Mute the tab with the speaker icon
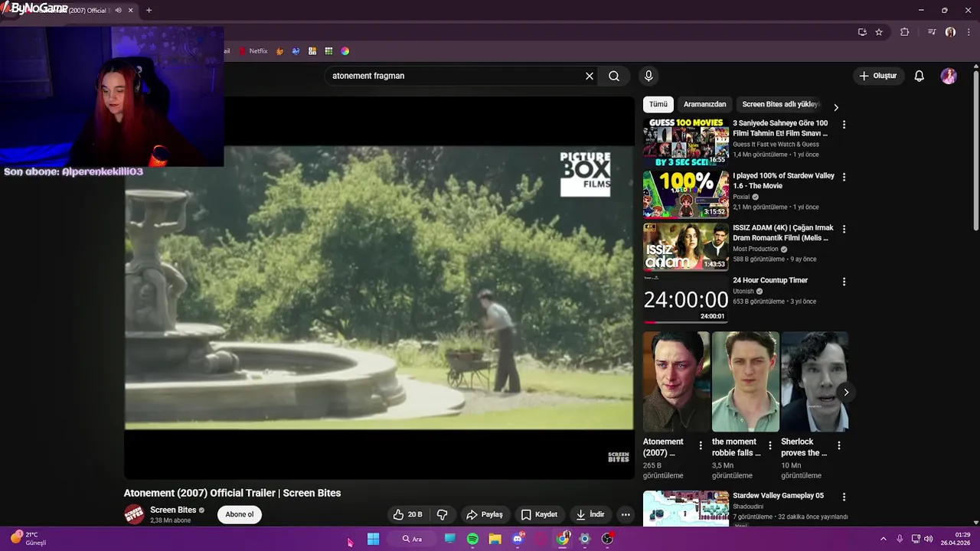The image size is (980, 551). (118, 11)
